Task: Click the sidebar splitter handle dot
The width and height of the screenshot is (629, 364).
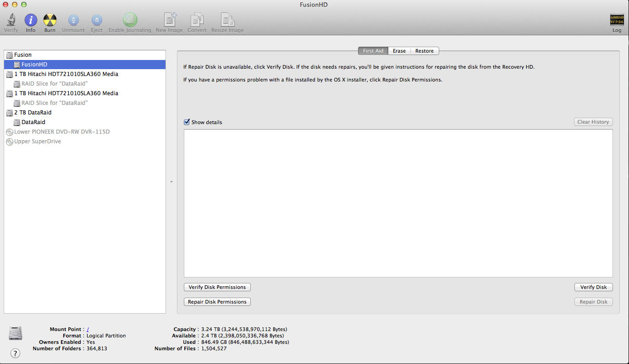Action: tap(171, 182)
